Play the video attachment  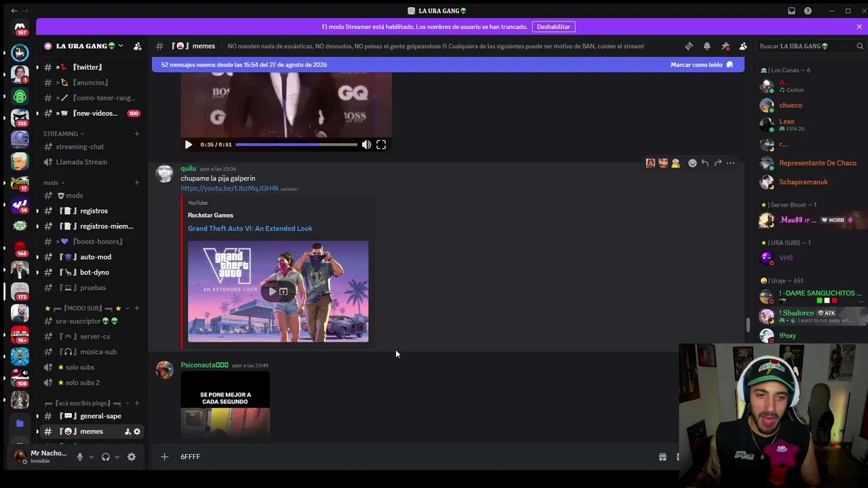pos(189,144)
